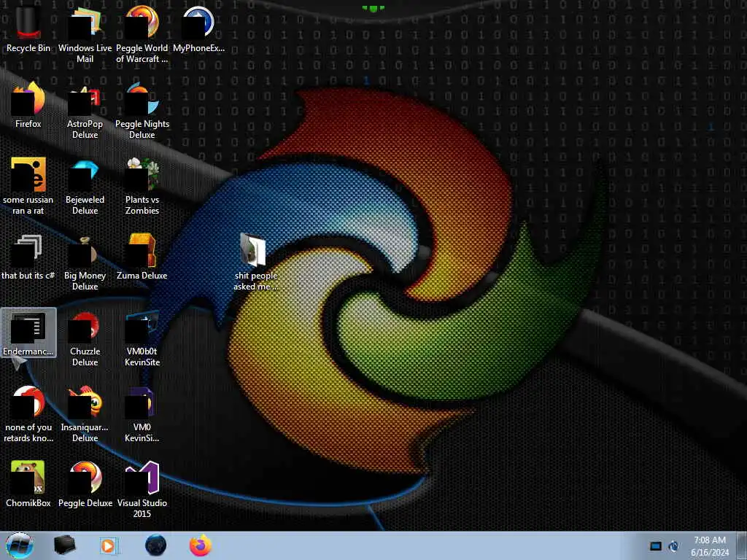Select the 'people asked me...' folder on the wallpaper
Viewport: 747px width, 560px height.
255,262
